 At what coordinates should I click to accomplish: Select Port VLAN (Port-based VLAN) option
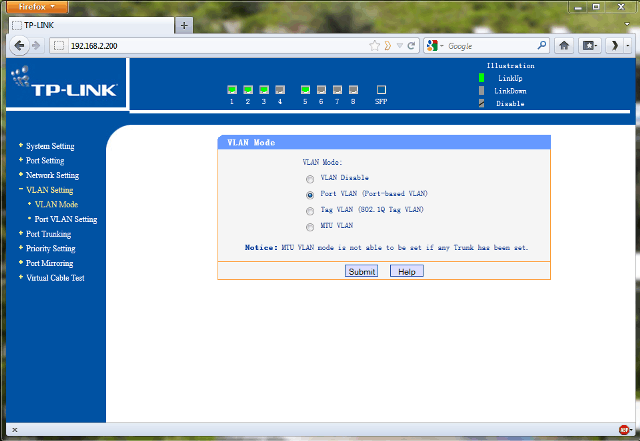(310, 195)
